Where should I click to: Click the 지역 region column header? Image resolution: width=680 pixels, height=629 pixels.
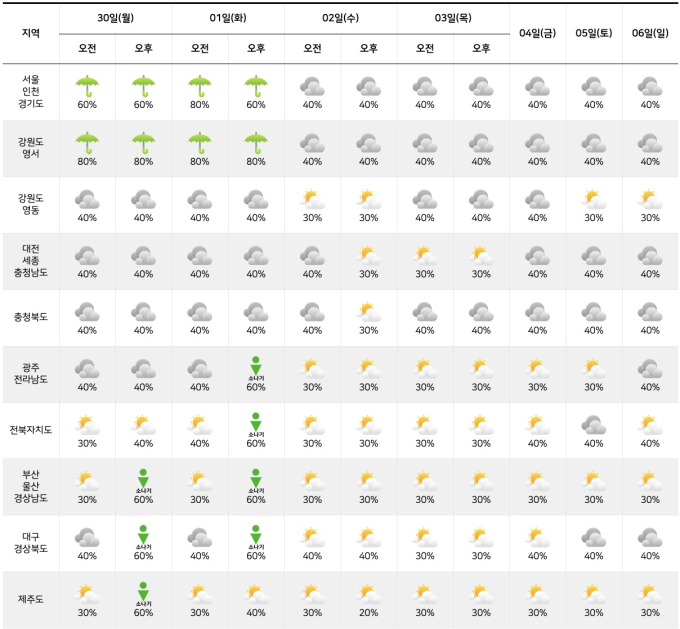(31, 33)
